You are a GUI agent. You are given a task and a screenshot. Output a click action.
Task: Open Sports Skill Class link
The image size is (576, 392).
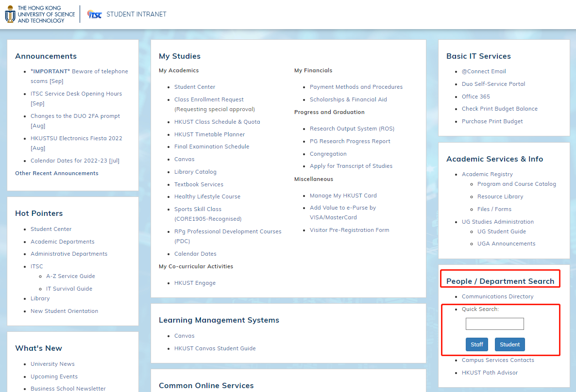tap(208, 213)
